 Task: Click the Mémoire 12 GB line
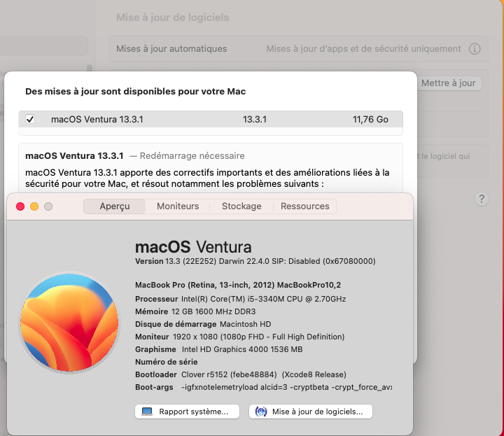click(195, 311)
